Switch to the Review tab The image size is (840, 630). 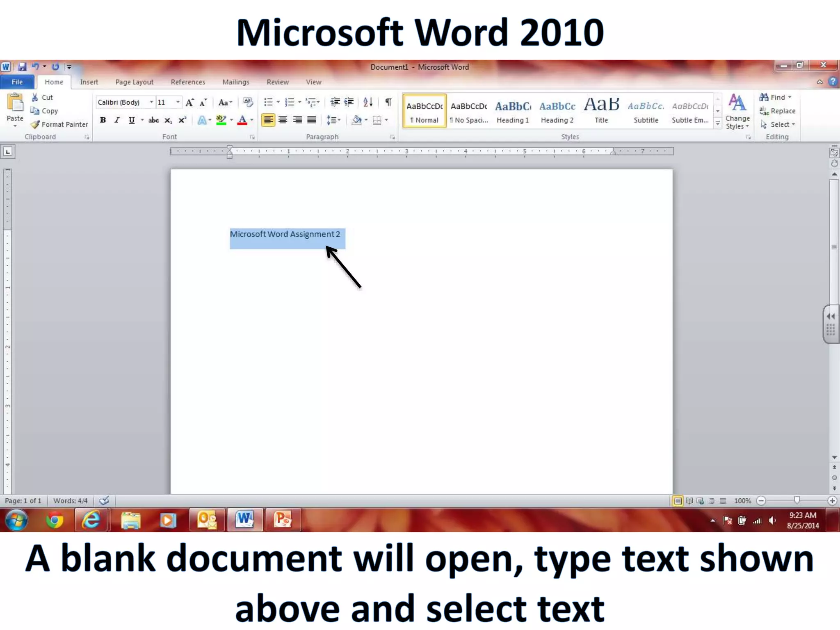[278, 82]
